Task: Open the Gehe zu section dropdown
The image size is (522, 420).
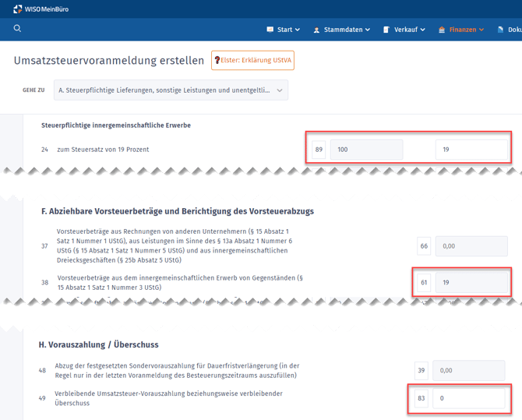Action: point(171,90)
